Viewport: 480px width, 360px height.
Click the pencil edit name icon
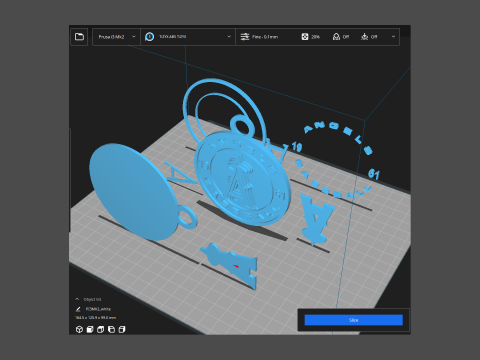click(x=78, y=309)
